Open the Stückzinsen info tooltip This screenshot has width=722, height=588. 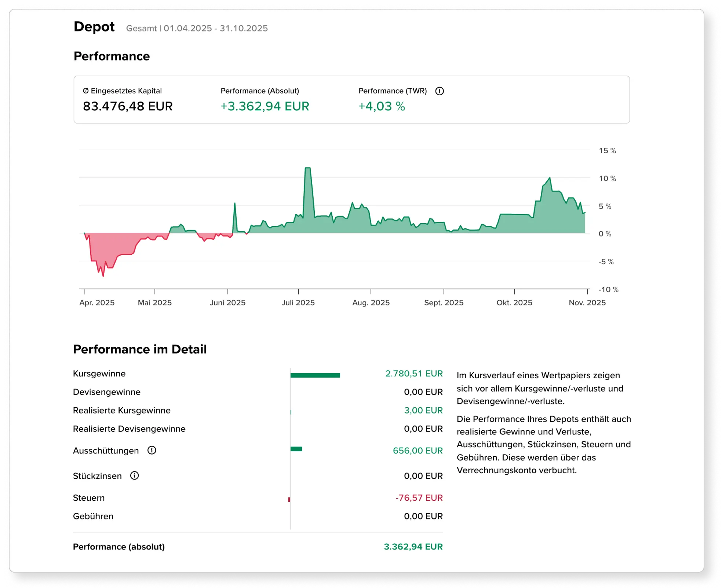tap(135, 475)
